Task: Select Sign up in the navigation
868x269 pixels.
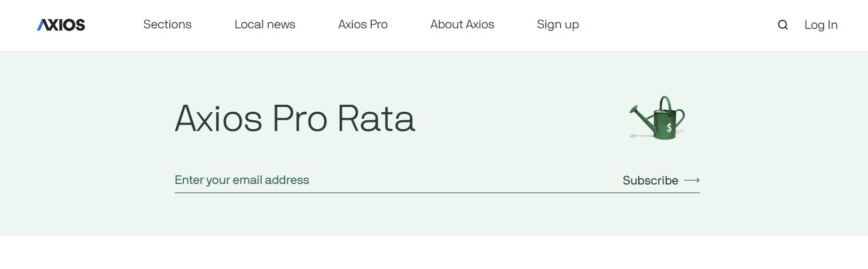Action: [x=558, y=25]
